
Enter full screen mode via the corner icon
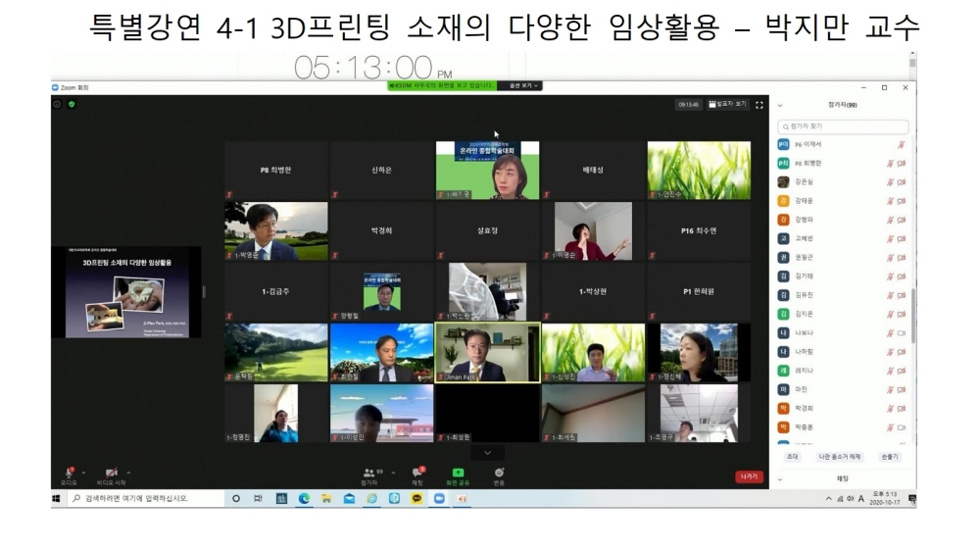coord(759,104)
